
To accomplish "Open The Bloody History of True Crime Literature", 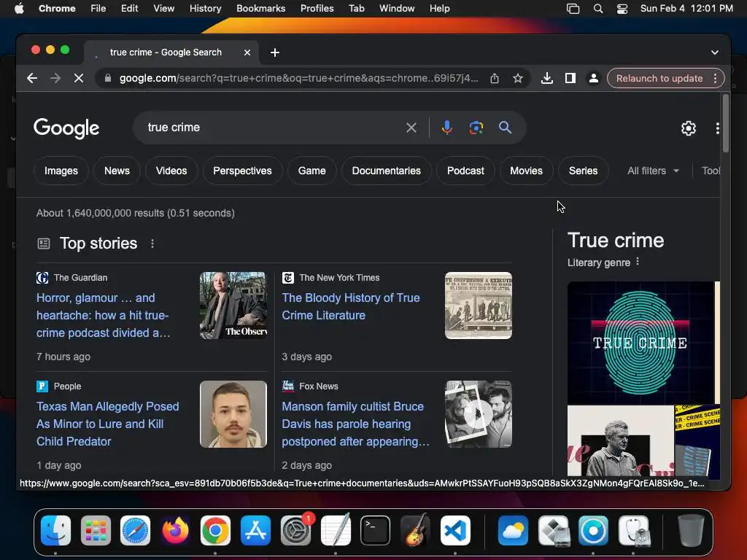I will (351, 306).
